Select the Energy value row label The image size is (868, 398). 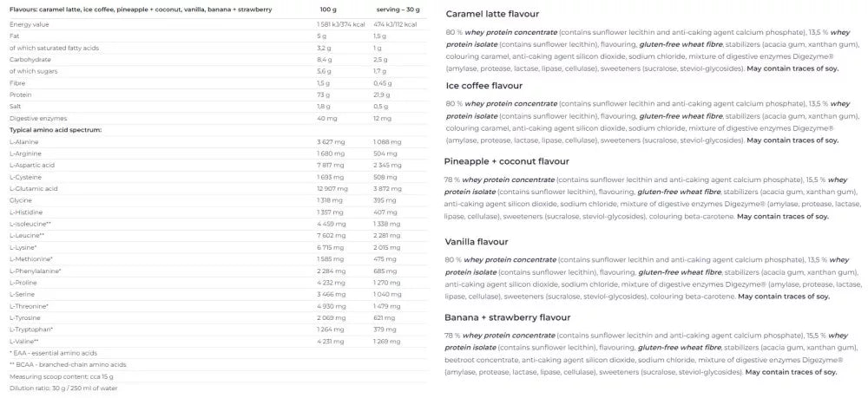pyautogui.click(x=29, y=24)
